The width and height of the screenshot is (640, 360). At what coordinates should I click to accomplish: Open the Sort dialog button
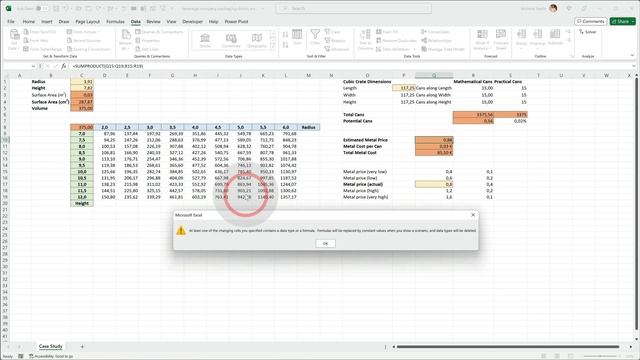pos(297,37)
